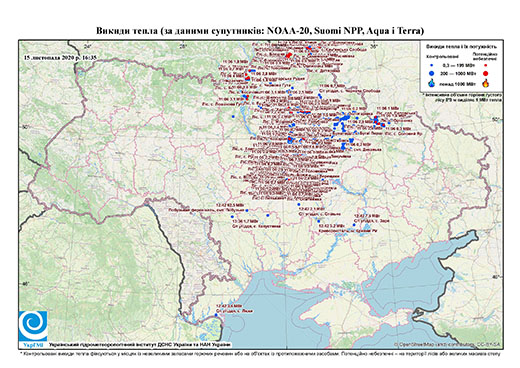This screenshot has height=368, width=520.
Task: Click the footnote text below the map
Action: [x=260, y=353]
